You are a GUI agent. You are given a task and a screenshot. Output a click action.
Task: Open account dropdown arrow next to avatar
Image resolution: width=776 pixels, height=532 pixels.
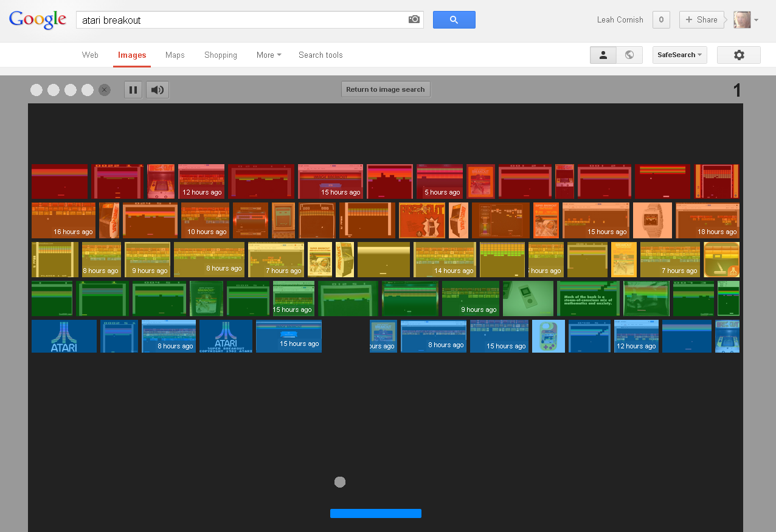click(x=756, y=20)
